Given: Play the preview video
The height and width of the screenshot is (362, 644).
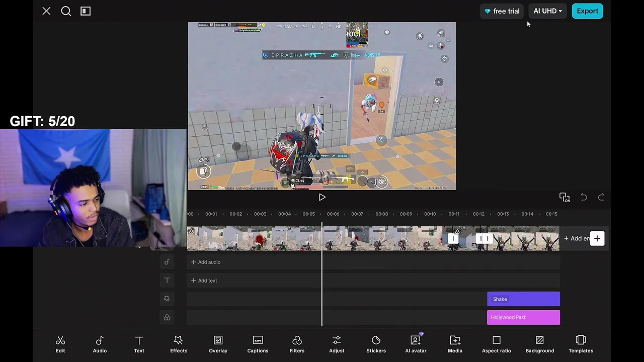Looking at the screenshot, I should (322, 198).
